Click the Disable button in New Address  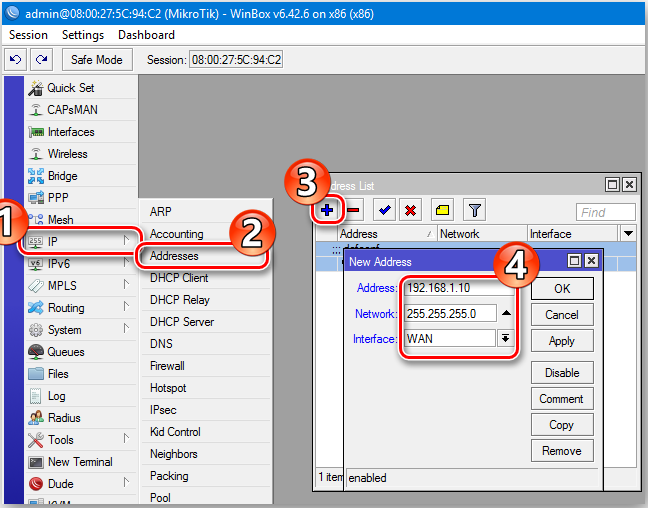(562, 372)
